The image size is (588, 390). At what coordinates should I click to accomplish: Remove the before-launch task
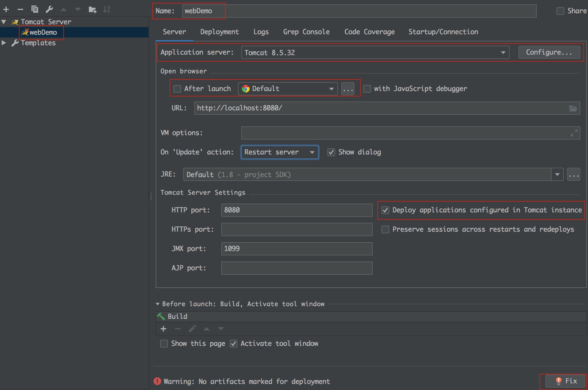178,329
